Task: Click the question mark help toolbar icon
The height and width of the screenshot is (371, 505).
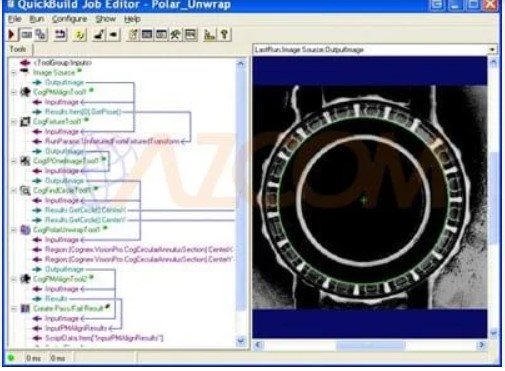Action: (x=225, y=34)
